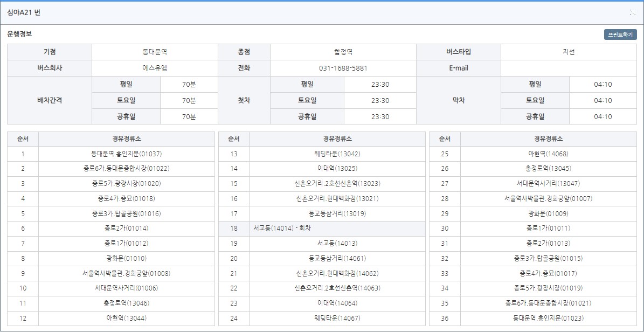The height and width of the screenshot is (332, 644).
Task: Click the 프린트하기 print button
Action: (620, 33)
